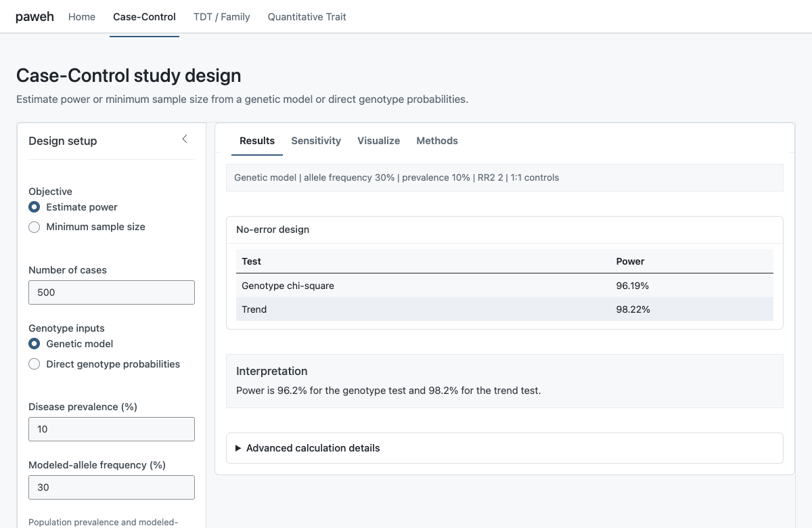Select the Genotype chi-square row label
The height and width of the screenshot is (528, 812).
click(x=288, y=286)
